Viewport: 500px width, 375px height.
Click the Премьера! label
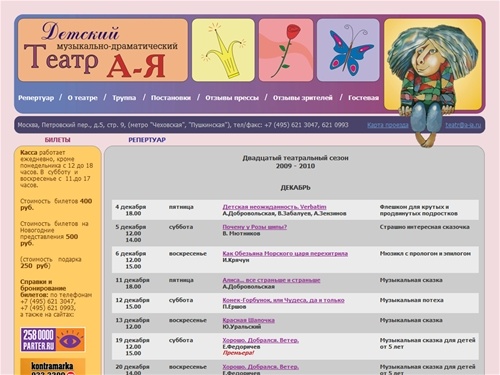click(238, 353)
